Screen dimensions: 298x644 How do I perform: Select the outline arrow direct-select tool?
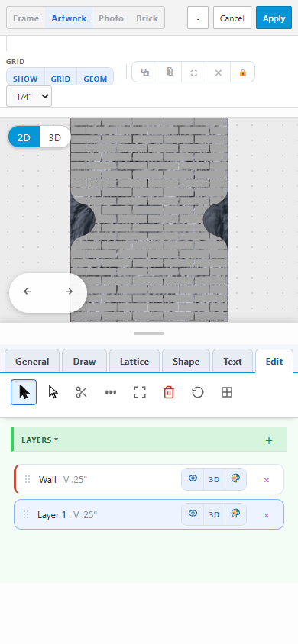53,392
